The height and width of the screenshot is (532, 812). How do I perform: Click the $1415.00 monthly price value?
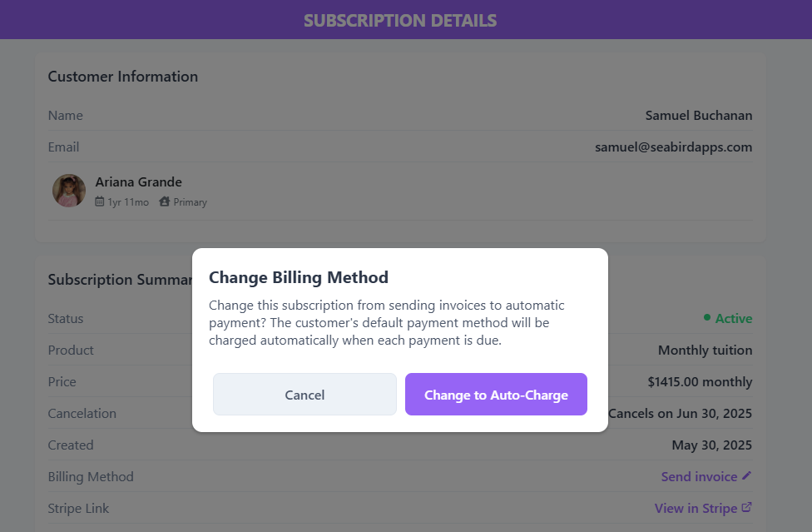(x=700, y=382)
